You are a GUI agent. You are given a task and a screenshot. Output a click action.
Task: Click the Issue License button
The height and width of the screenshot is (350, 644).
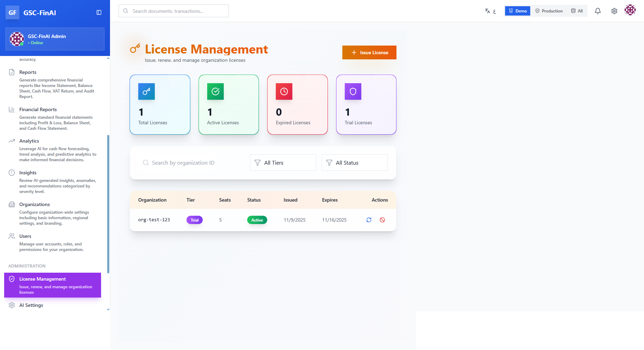(369, 52)
